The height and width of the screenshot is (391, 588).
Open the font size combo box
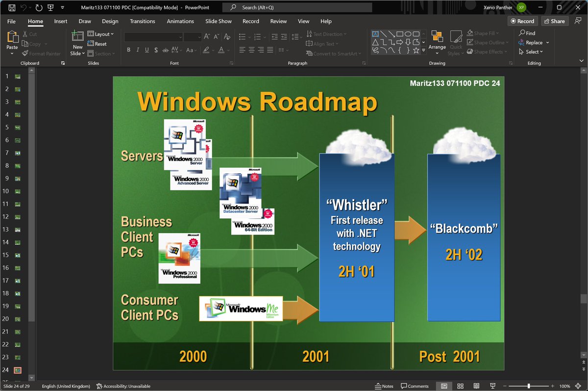click(193, 36)
